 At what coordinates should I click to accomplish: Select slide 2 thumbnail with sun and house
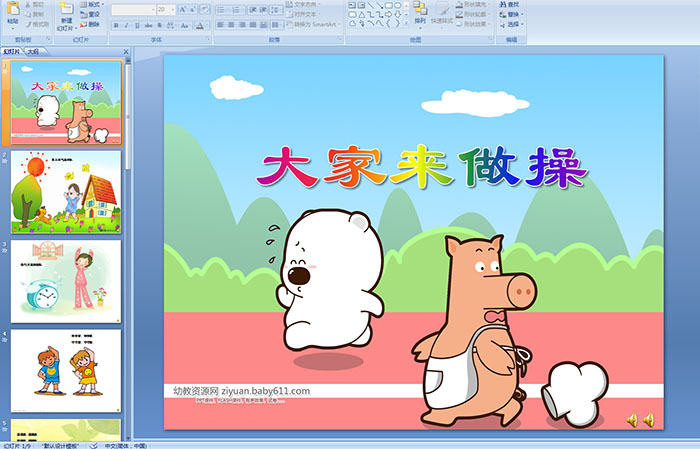pyautogui.click(x=66, y=192)
